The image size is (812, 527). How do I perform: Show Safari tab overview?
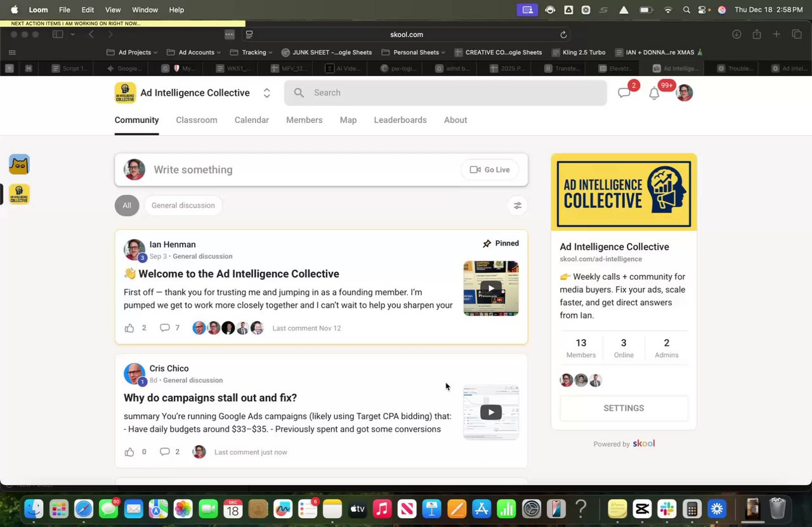click(797, 34)
